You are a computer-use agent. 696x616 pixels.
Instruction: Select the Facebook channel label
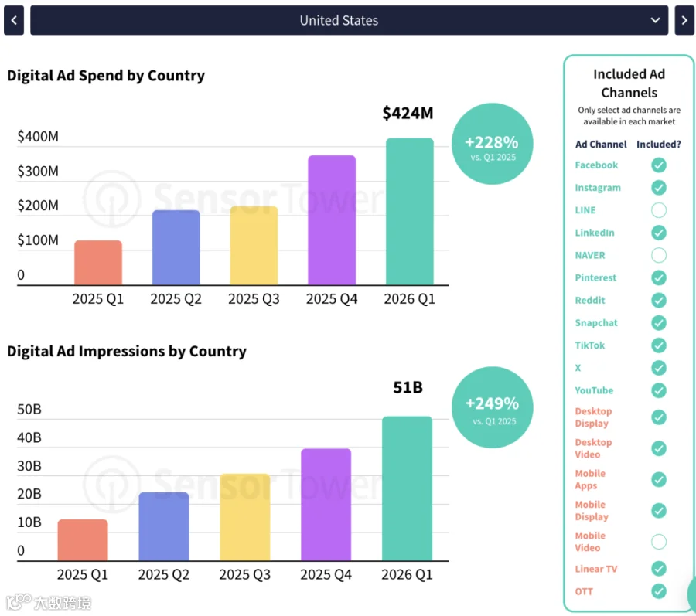point(596,165)
